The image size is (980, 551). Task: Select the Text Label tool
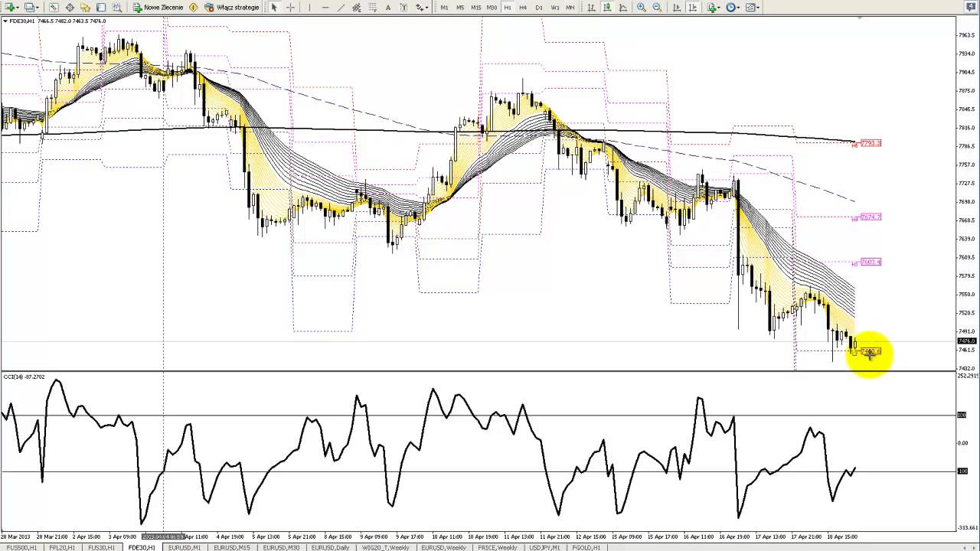[403, 7]
